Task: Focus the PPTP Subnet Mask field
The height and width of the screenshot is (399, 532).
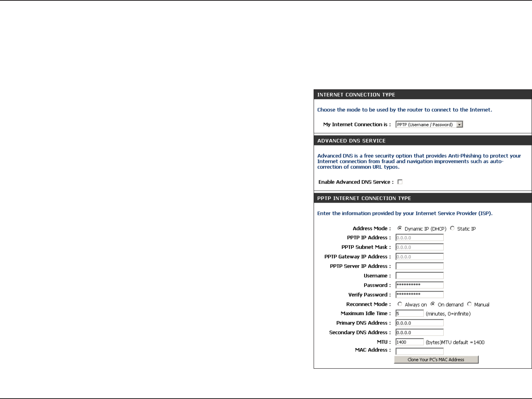Action: pos(420,247)
